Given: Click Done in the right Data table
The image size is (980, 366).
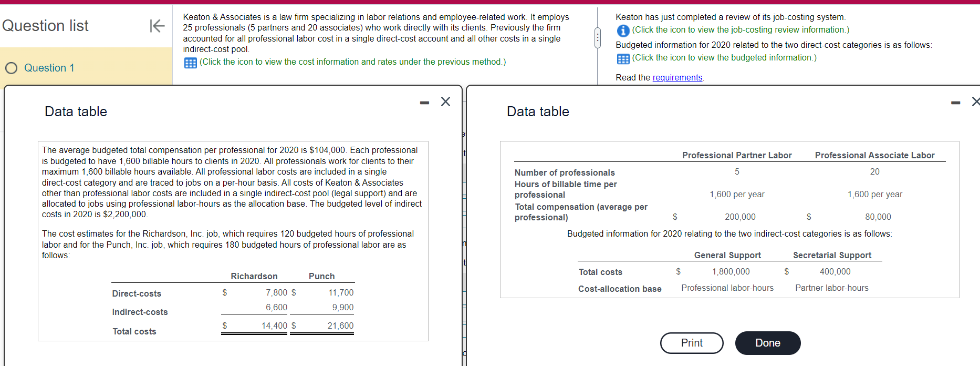Looking at the screenshot, I should [x=768, y=343].
